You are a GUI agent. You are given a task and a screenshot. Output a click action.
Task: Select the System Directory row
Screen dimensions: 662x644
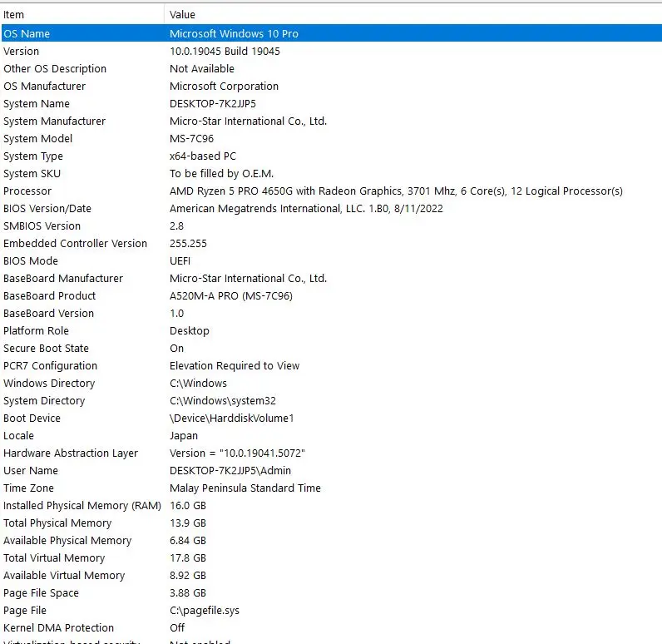pyautogui.click(x=331, y=400)
